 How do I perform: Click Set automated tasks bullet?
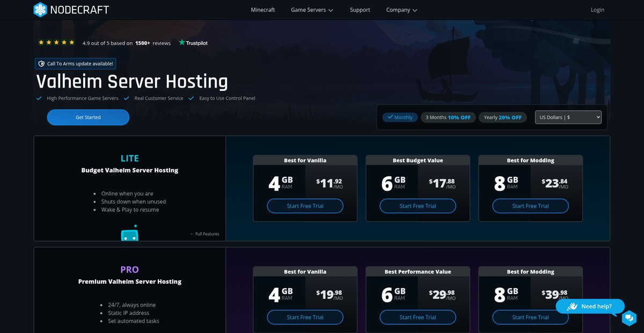point(134,321)
